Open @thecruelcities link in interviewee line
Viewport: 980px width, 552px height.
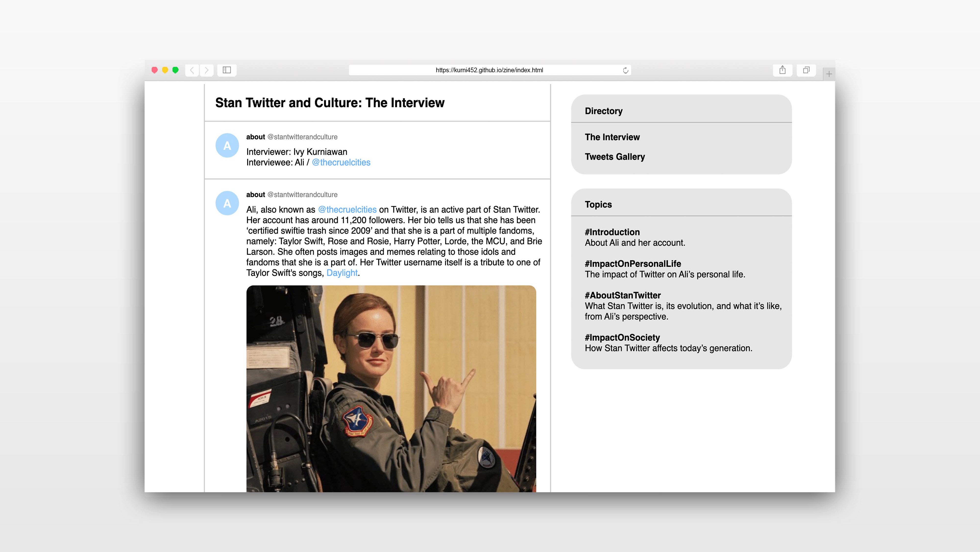pyautogui.click(x=341, y=162)
